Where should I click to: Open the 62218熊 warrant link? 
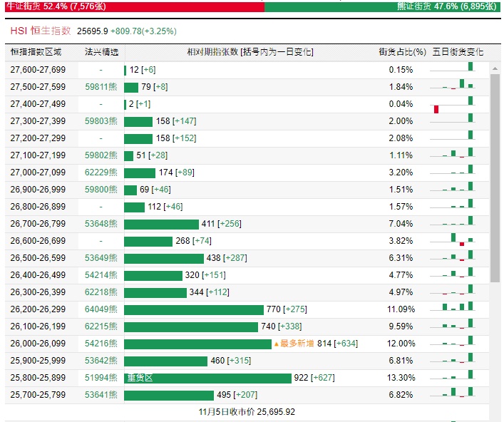101,292
